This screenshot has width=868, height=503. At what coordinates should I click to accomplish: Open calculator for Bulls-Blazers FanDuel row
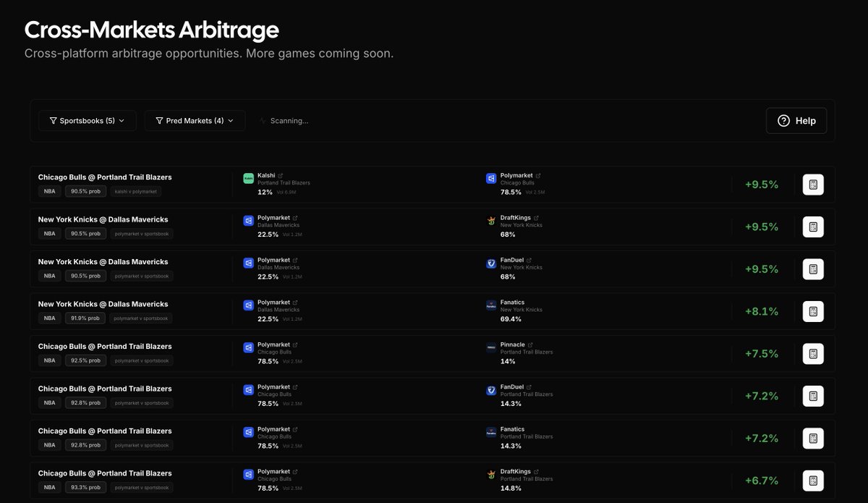pyautogui.click(x=813, y=396)
